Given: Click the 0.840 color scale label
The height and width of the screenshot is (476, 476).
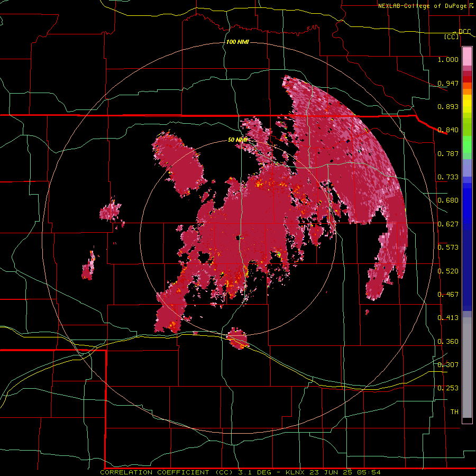Looking at the screenshot, I should 448,130.
